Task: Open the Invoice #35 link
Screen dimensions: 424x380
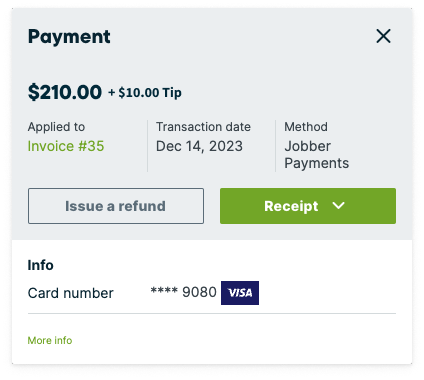Action: tap(66, 146)
